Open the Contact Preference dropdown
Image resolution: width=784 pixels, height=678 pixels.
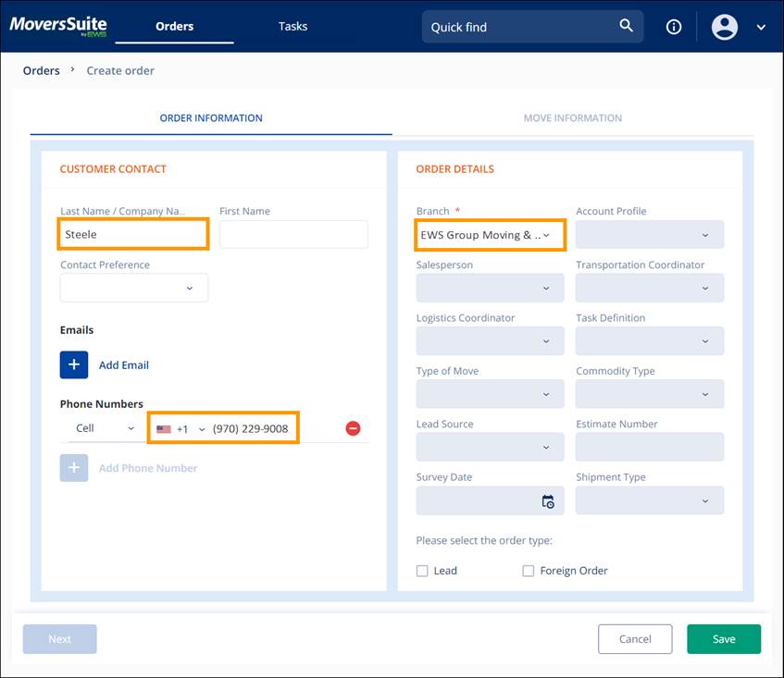point(132,288)
